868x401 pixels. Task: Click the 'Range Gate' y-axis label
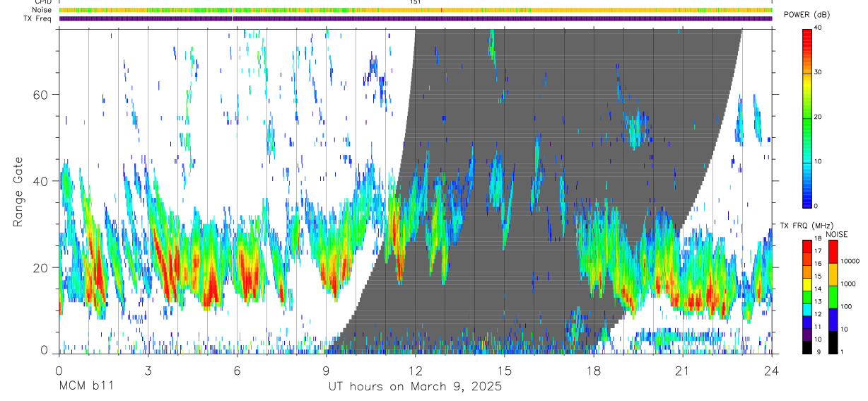point(18,192)
